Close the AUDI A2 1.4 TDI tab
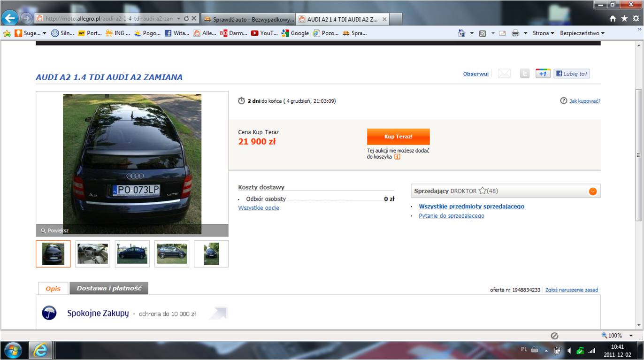This screenshot has height=360, width=644. 384,19
